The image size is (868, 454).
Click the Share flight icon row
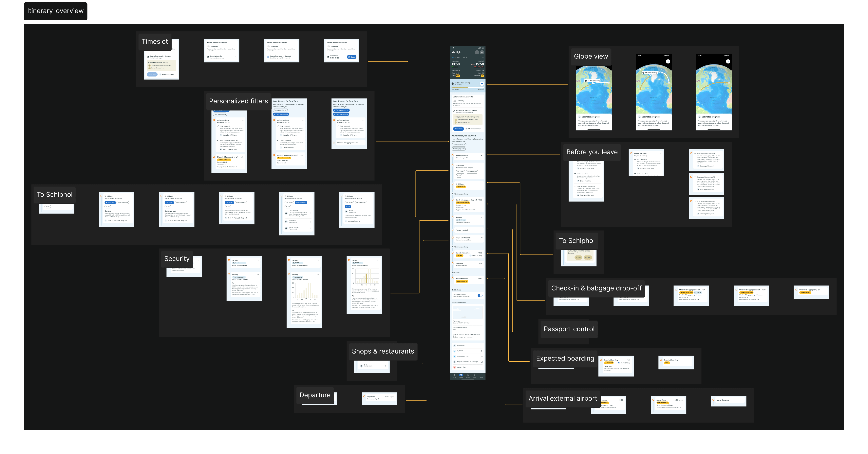(x=455, y=346)
